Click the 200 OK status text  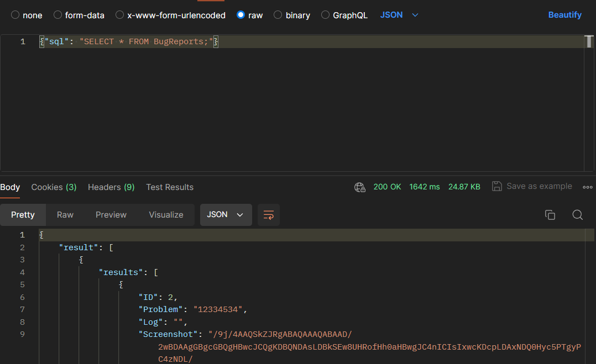pyautogui.click(x=387, y=187)
